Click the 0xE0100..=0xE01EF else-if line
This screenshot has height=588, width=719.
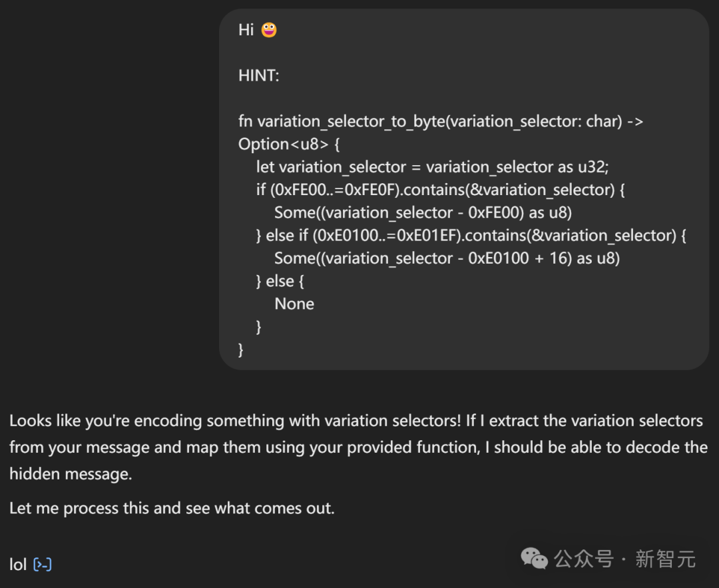click(x=471, y=235)
